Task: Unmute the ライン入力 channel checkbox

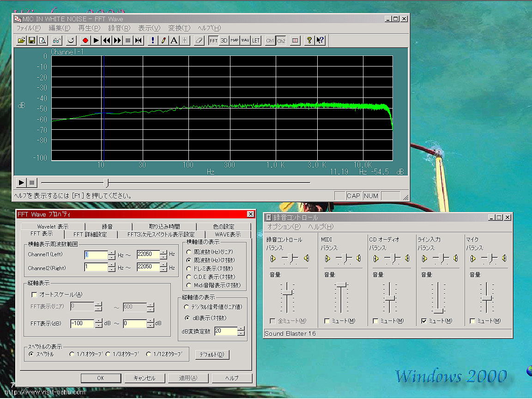Action: 424,321
